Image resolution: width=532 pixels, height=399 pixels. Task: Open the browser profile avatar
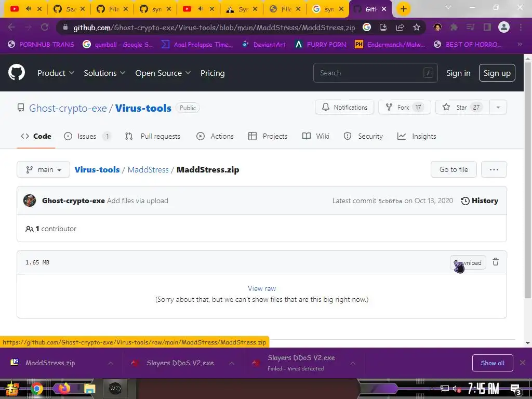click(503, 27)
